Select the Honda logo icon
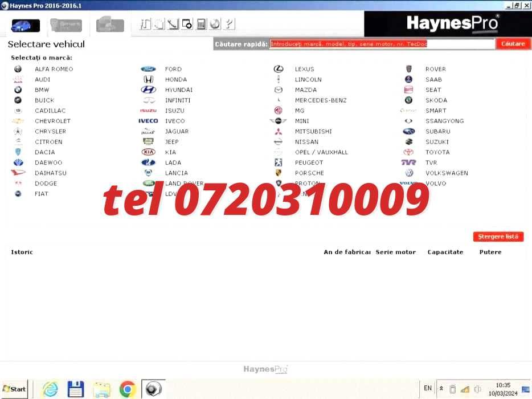Viewport: 532px width, 399px height. 148,79
